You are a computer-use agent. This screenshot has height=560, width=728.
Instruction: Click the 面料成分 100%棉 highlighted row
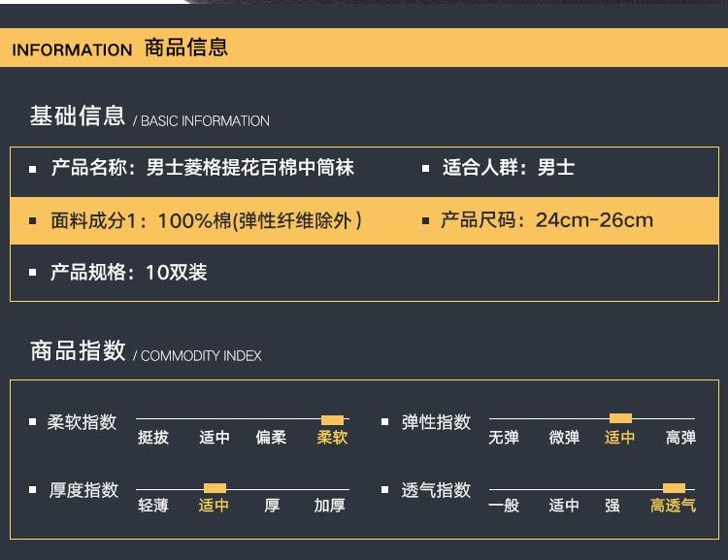[x=208, y=221]
